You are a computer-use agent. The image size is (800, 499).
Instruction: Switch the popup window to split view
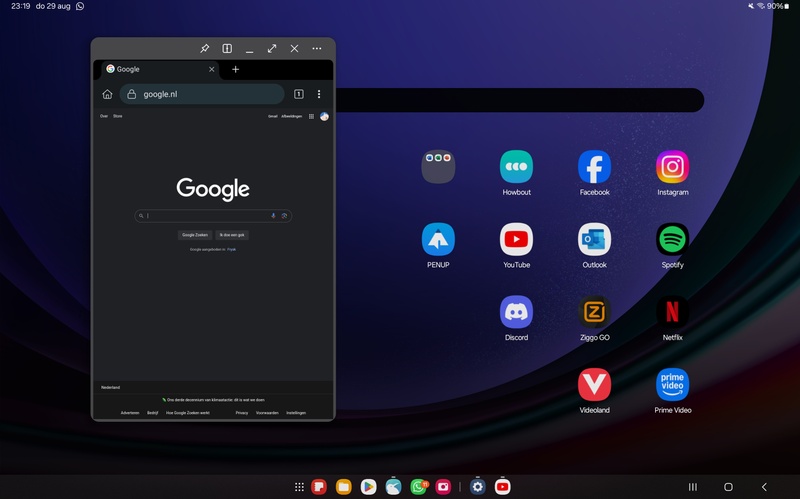[x=227, y=48]
